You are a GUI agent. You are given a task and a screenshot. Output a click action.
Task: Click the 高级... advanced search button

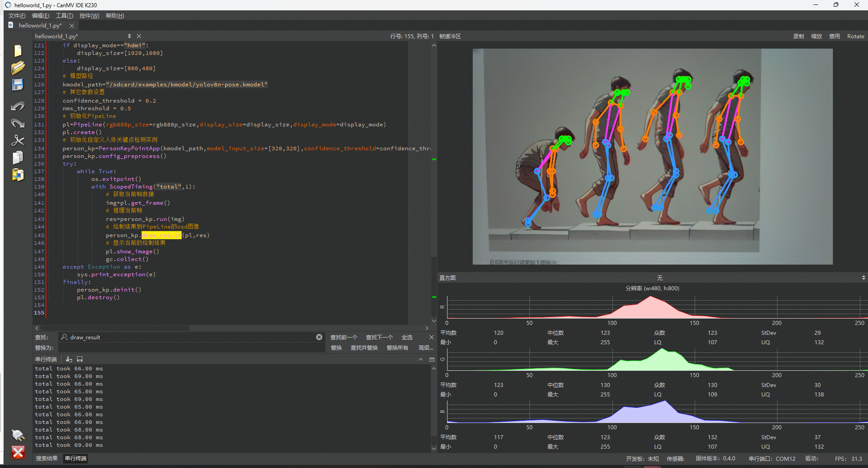(426, 348)
